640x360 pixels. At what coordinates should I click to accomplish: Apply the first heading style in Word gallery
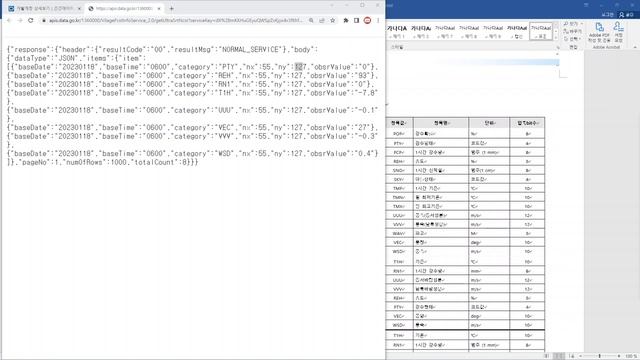click(x=397, y=31)
